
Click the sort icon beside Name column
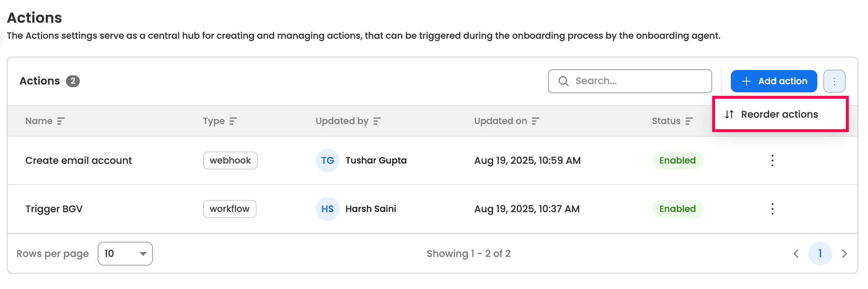pyautogui.click(x=61, y=121)
